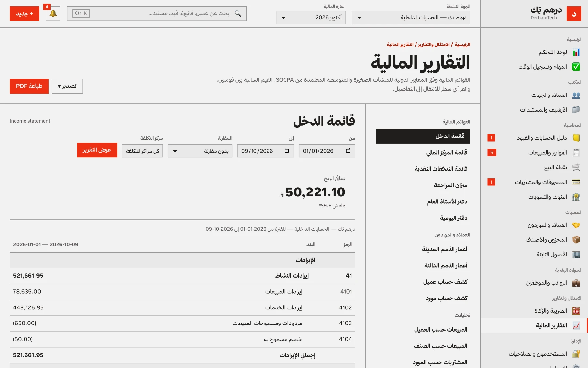
Task: Select قائمة المركز المالي report
Action: (x=423, y=153)
